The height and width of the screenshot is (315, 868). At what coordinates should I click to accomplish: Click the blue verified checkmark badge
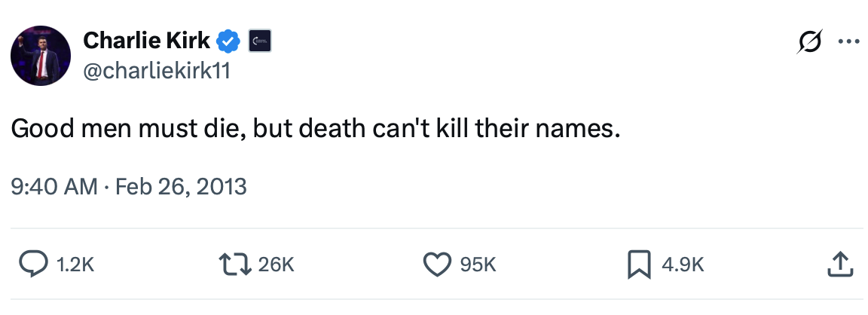(x=229, y=41)
